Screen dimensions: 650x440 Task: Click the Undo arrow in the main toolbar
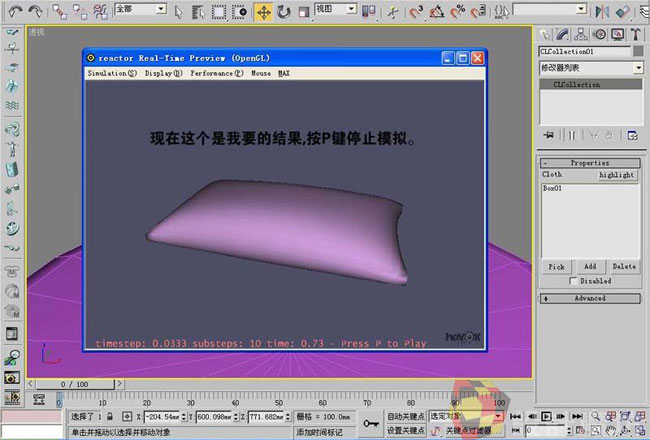(x=15, y=11)
